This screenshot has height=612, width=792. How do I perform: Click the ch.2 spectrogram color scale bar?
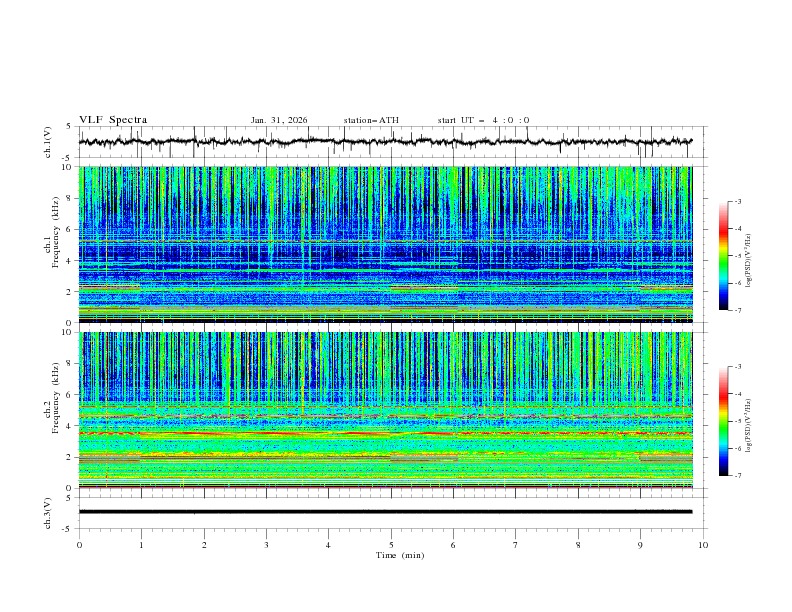[x=723, y=421]
